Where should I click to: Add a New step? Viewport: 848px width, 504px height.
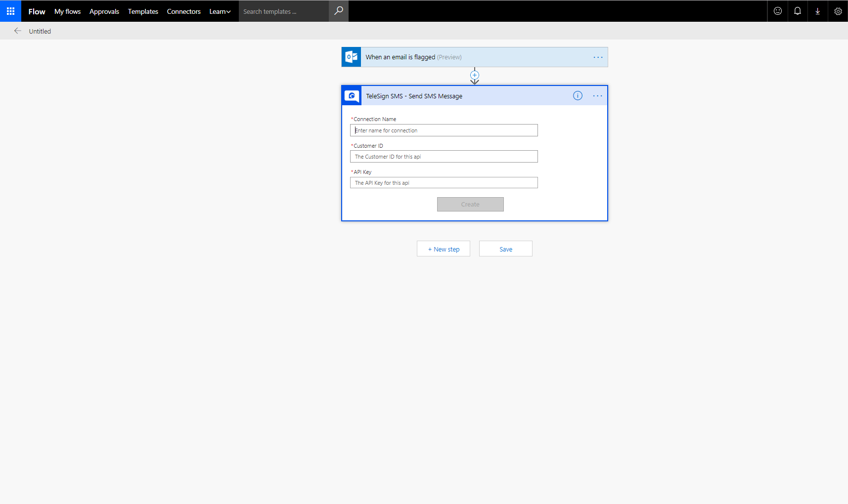[x=444, y=249]
